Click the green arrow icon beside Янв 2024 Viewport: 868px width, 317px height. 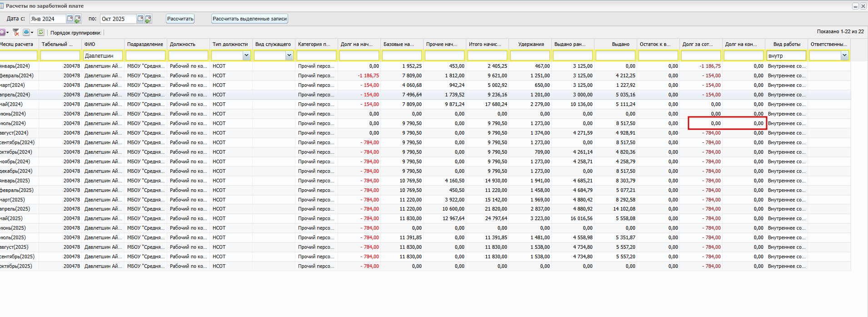coord(78,19)
